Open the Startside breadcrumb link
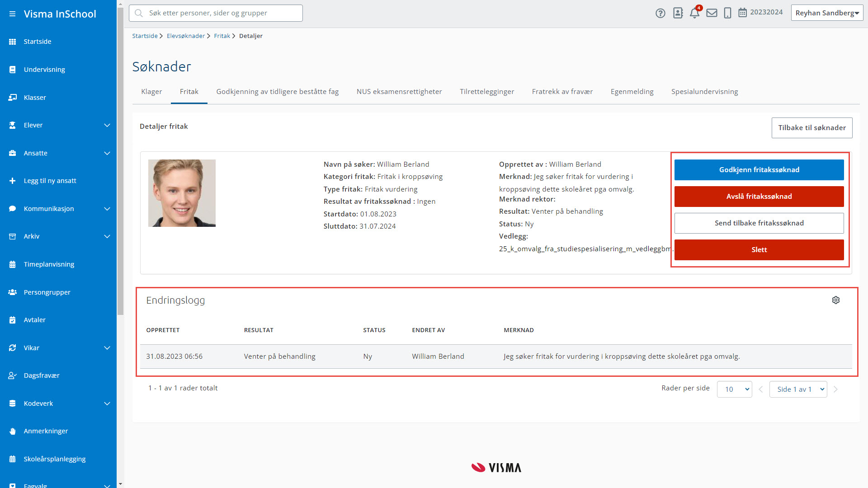The width and height of the screenshot is (868, 488). pos(145,36)
